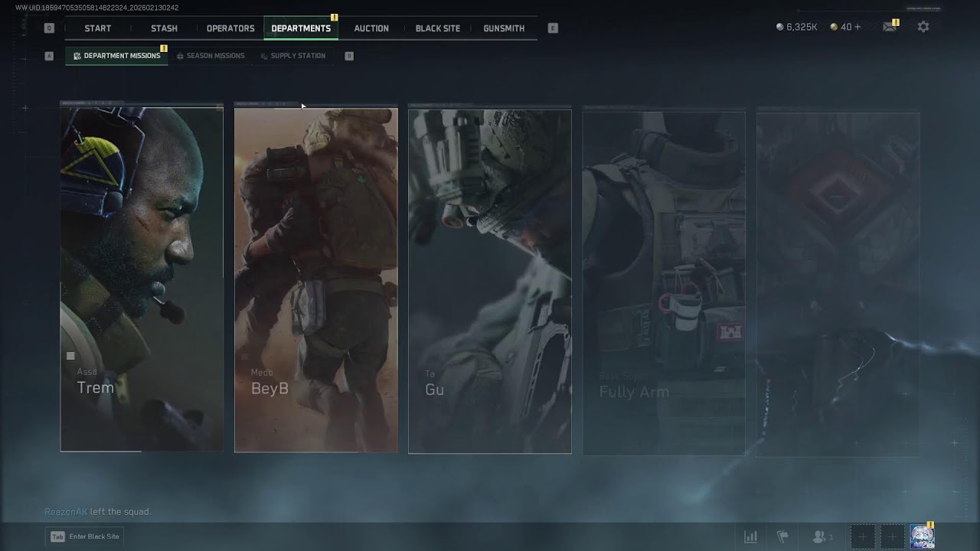Screen dimensions: 980x551
Task: Open the SUPPLY STATION sub-tab
Action: 293,56
